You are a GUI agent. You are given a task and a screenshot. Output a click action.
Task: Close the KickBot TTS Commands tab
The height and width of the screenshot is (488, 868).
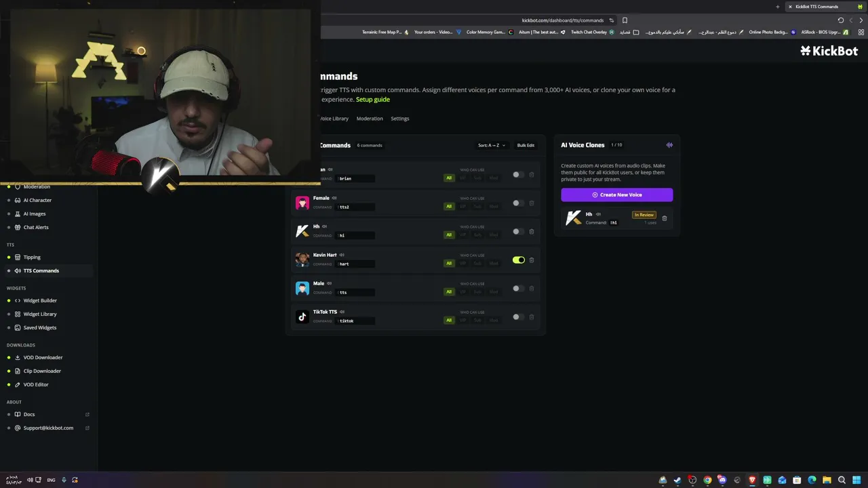(790, 7)
